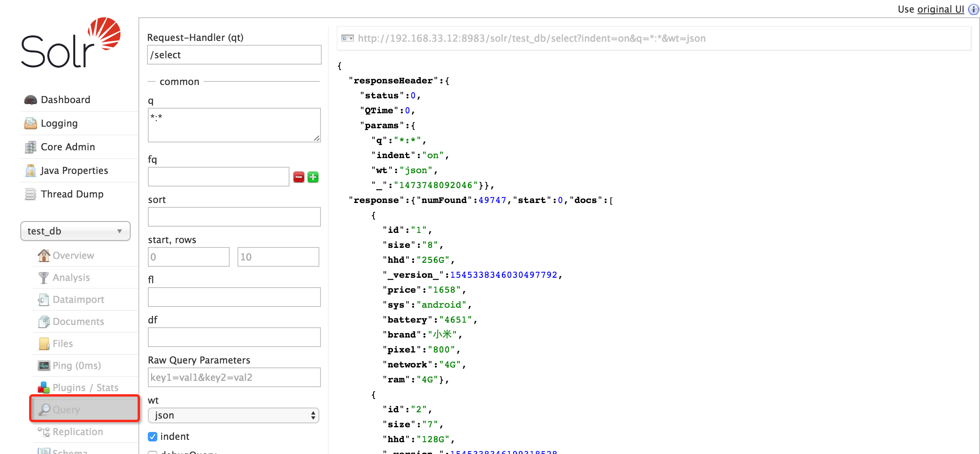Image resolution: width=980 pixels, height=454 pixels.
Task: Navigate to Overview panel
Action: pyautogui.click(x=74, y=255)
